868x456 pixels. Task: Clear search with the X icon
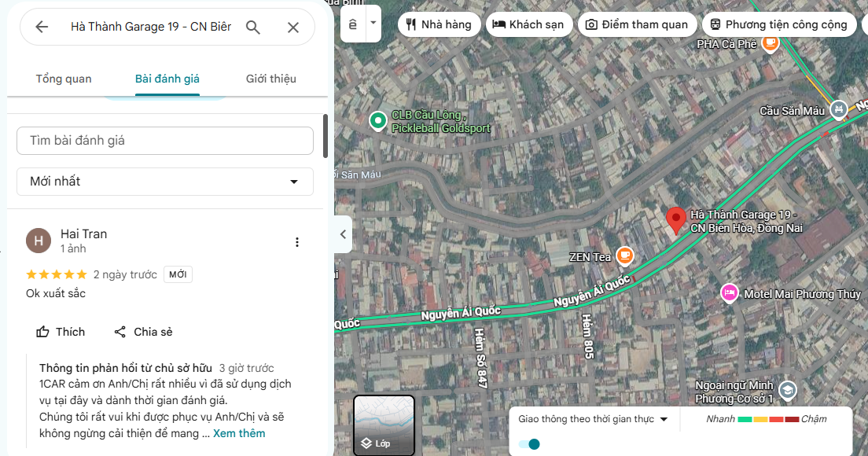(292, 27)
